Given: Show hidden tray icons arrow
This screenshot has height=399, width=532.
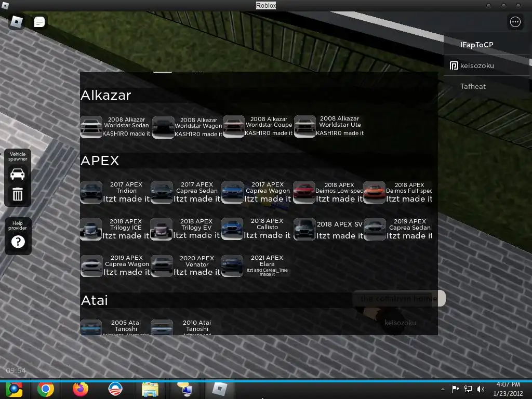Looking at the screenshot, I should (x=443, y=389).
